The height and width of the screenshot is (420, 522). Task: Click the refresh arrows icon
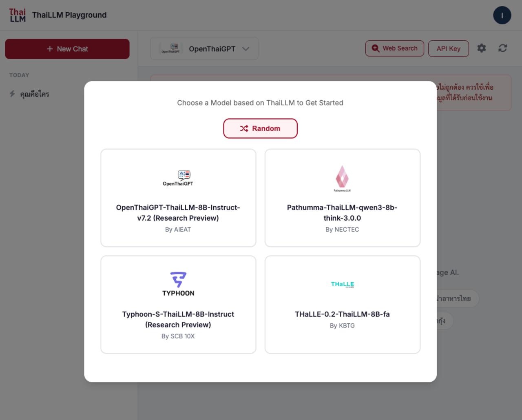503,48
